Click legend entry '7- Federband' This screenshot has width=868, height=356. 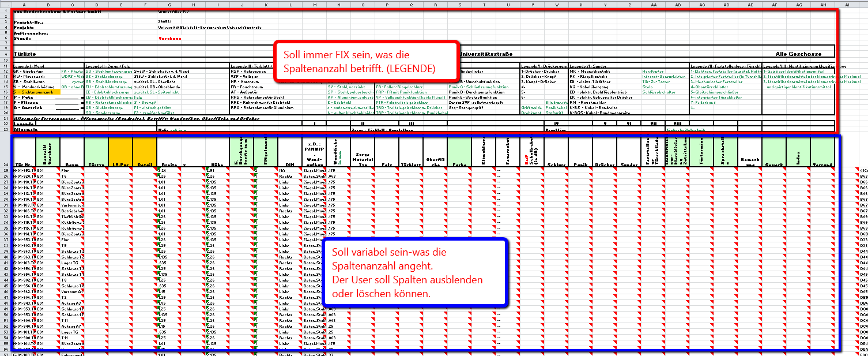(x=704, y=102)
